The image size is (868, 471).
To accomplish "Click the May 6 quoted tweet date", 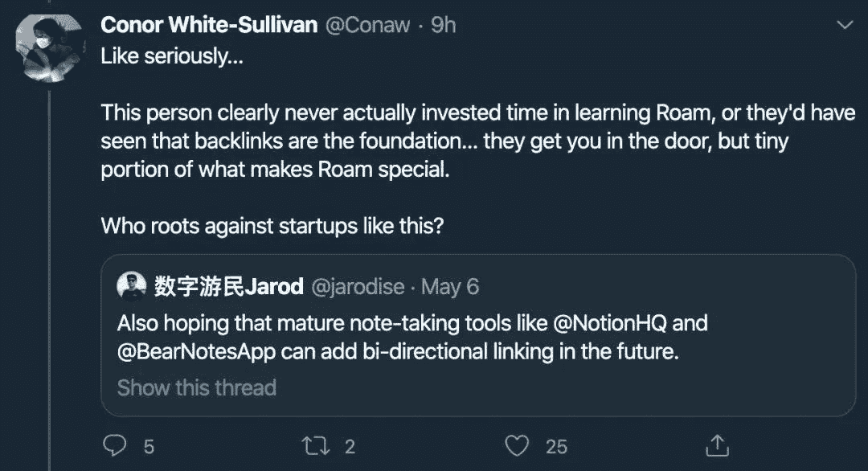I will [x=450, y=285].
